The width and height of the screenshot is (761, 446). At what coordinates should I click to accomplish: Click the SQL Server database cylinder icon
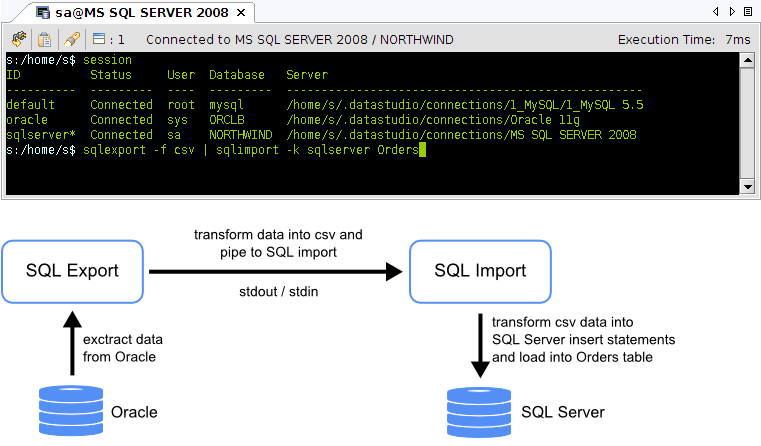click(x=479, y=412)
